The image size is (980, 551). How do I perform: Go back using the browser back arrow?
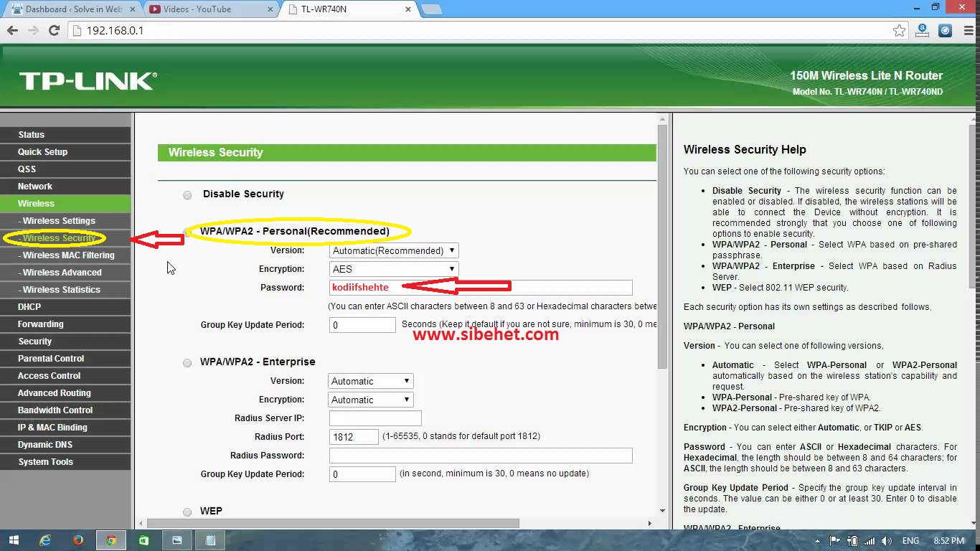click(12, 31)
